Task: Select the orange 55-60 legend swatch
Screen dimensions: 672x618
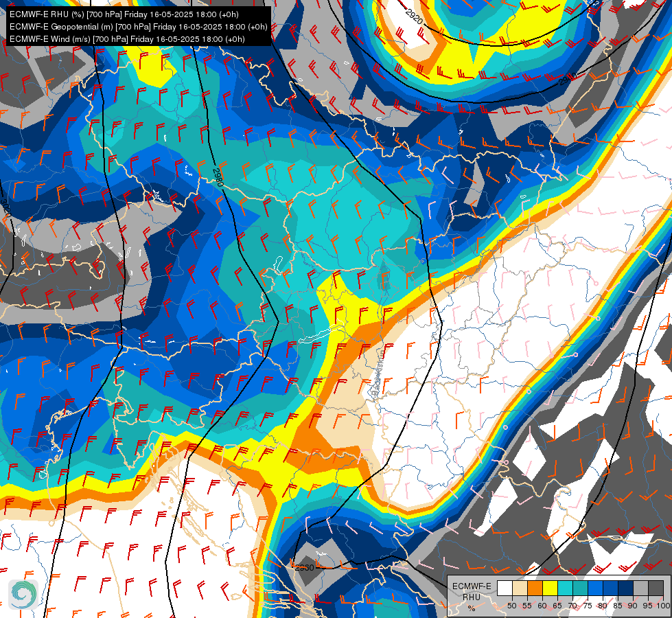Action: 535,588
